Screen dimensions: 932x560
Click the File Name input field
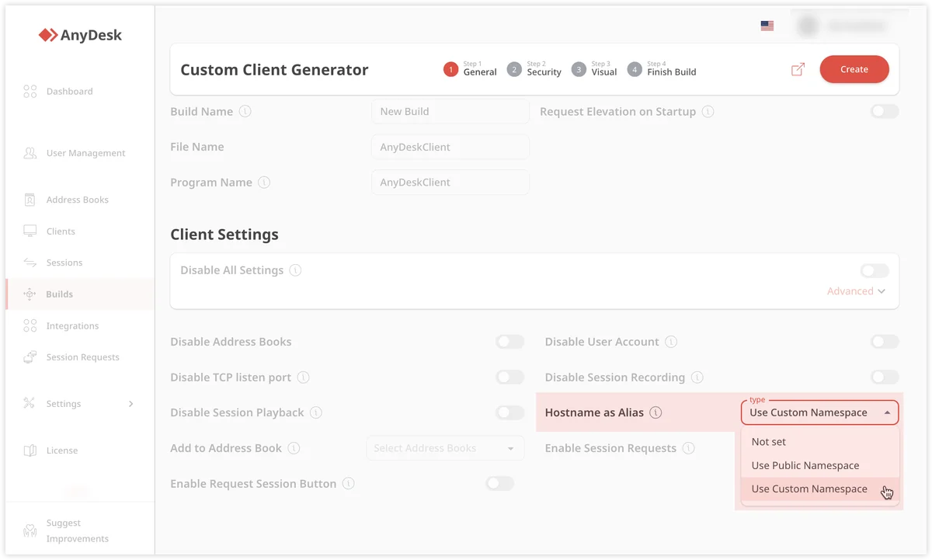(x=450, y=147)
